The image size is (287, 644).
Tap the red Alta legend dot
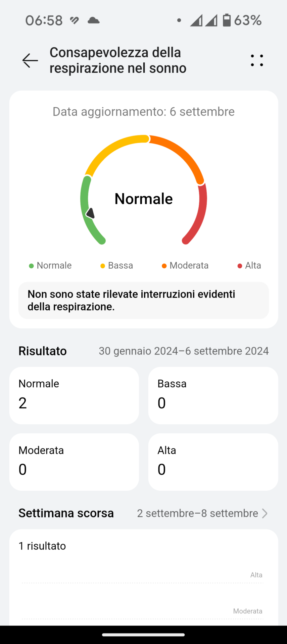coord(240,266)
